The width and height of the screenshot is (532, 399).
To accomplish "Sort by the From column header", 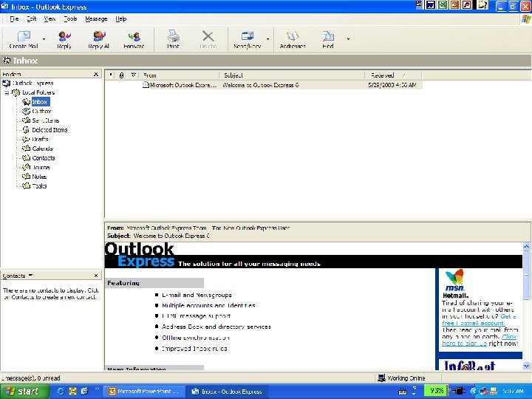I will 180,75.
